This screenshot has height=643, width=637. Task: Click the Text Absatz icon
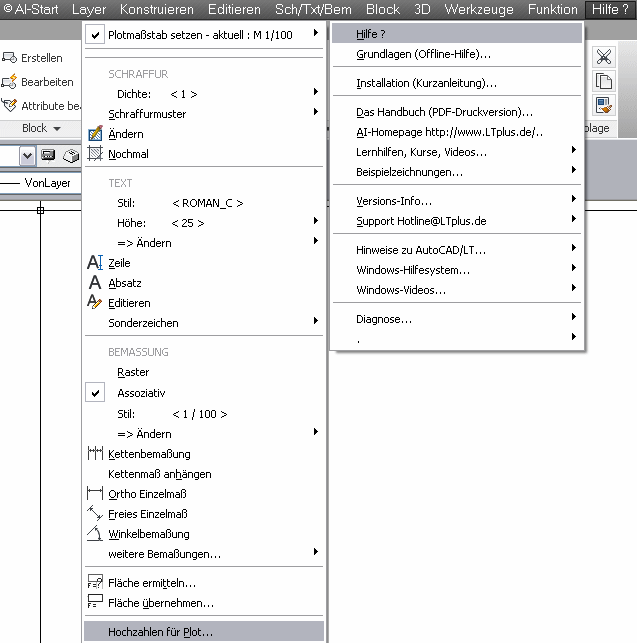95,283
